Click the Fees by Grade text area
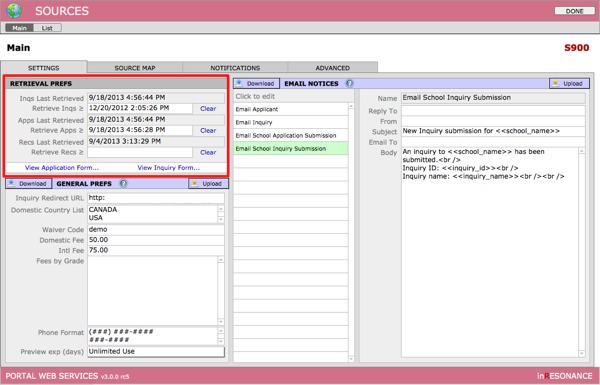 tap(152, 291)
